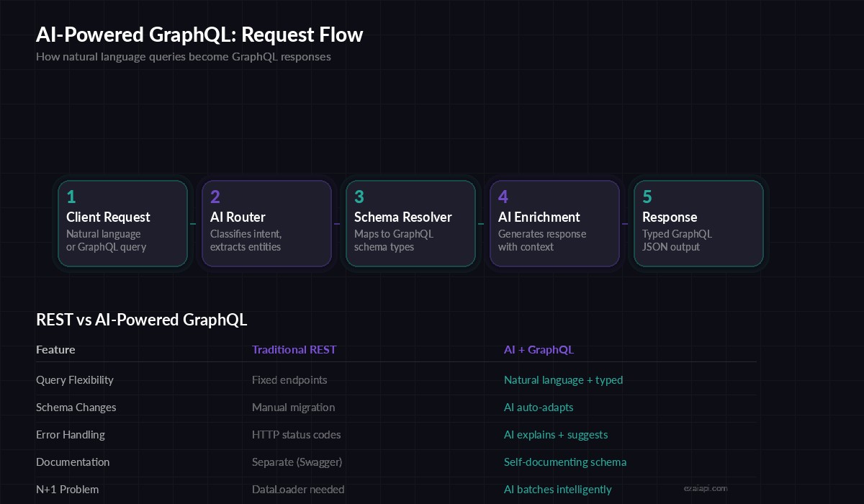This screenshot has width=864, height=504.
Task: Open the "Self-documenting schema" entry
Action: point(565,462)
